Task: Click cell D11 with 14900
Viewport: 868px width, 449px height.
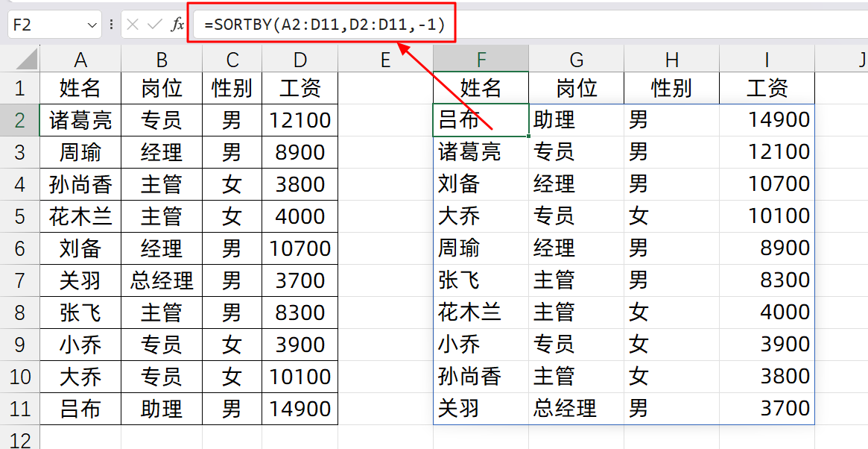Action: tap(300, 409)
